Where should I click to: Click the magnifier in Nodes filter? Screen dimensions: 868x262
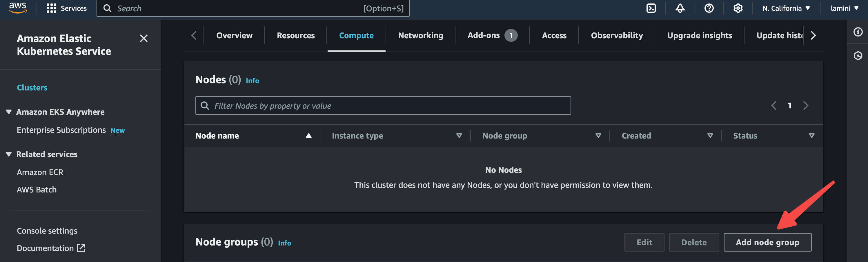(204, 106)
